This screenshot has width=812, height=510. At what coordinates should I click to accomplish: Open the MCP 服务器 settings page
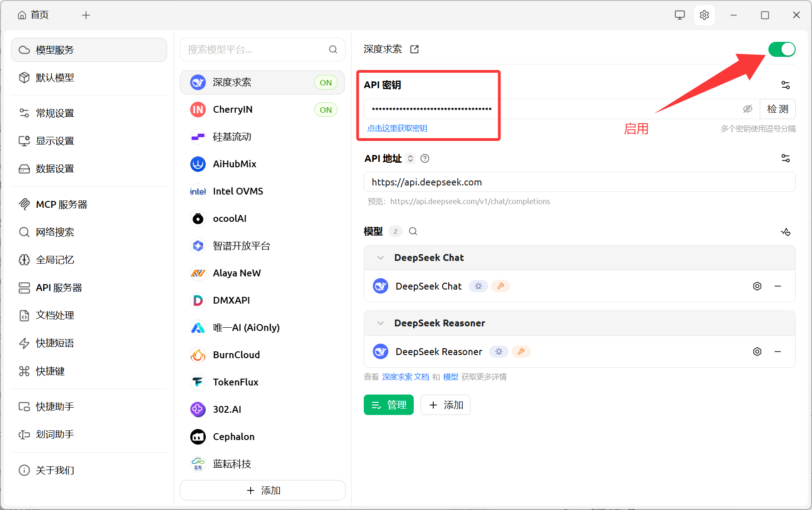pyautogui.click(x=61, y=205)
